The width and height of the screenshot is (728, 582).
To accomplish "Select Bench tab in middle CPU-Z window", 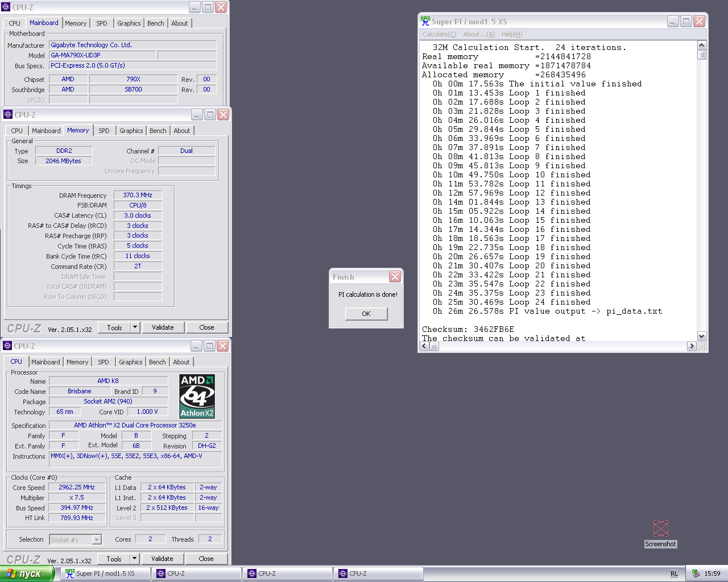I will click(x=158, y=131).
